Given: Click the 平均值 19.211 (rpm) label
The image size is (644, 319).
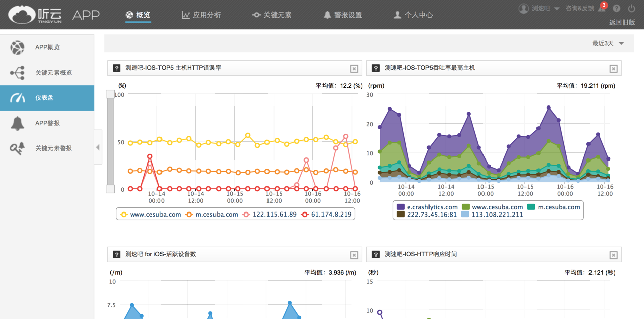Looking at the screenshot, I should point(586,86).
